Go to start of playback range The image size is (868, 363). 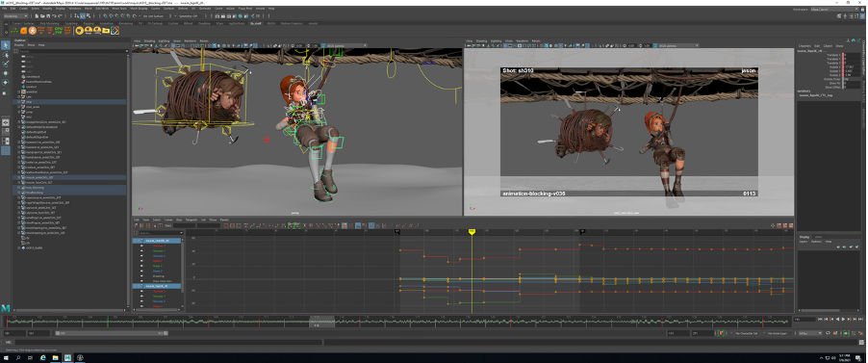coord(820,320)
